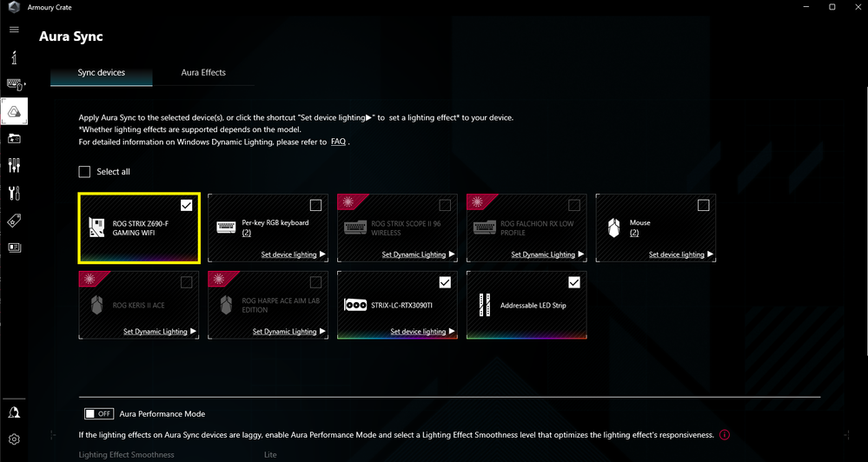Click the Addressable LED Strip icon
Viewport: 868px width, 462px height.
[x=485, y=305]
